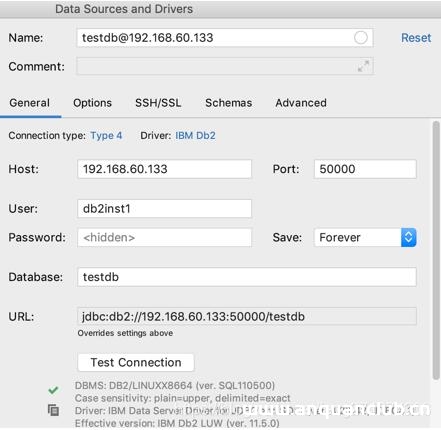Click the Data Sources and Drivers title
The image size is (441, 430).
pos(124,9)
